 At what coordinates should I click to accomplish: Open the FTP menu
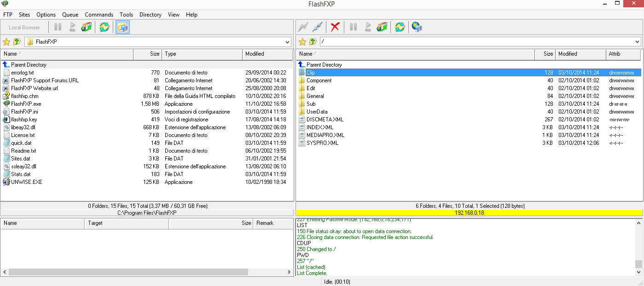tap(8, 15)
